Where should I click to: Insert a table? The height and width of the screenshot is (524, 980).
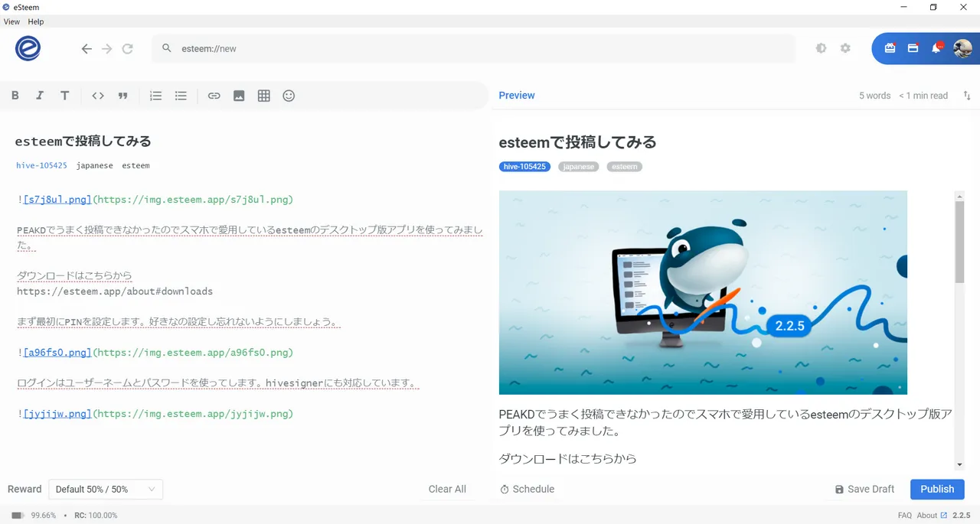[264, 96]
